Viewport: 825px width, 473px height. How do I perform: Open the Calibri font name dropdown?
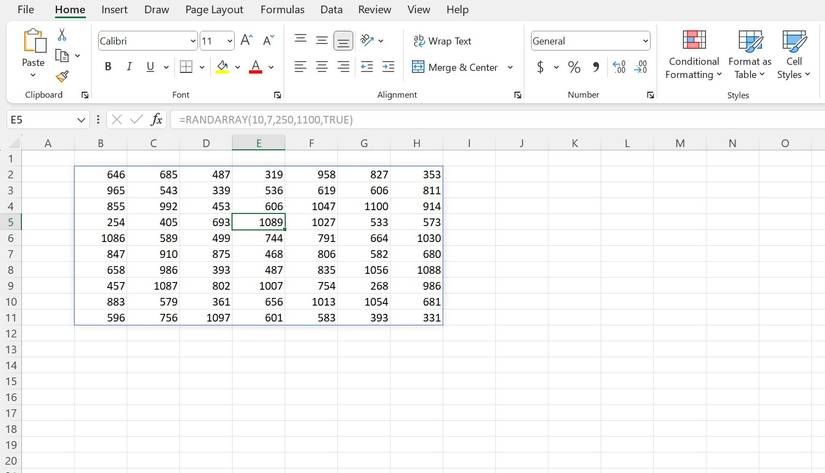[x=193, y=41]
